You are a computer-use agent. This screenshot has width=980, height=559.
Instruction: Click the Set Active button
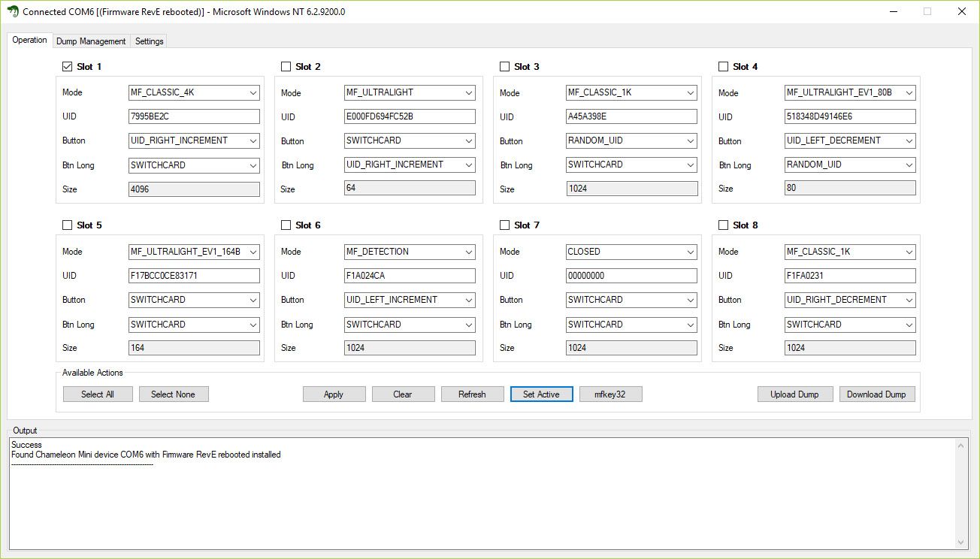tap(541, 394)
